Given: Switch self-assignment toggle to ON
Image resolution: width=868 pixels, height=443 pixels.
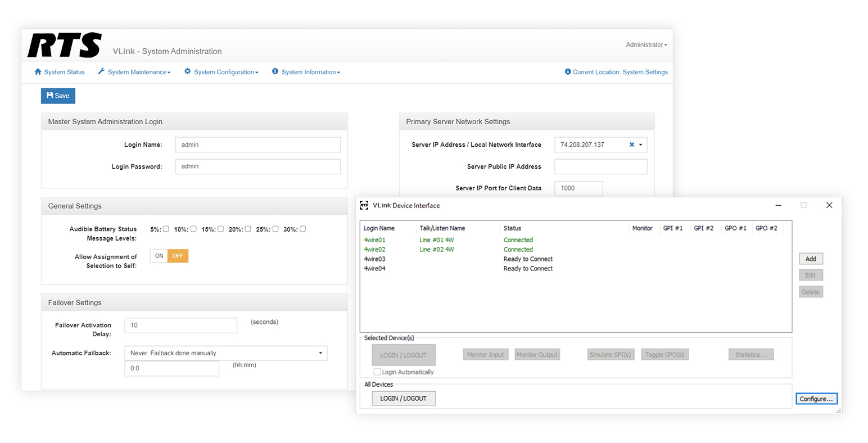Looking at the screenshot, I should coord(159,256).
